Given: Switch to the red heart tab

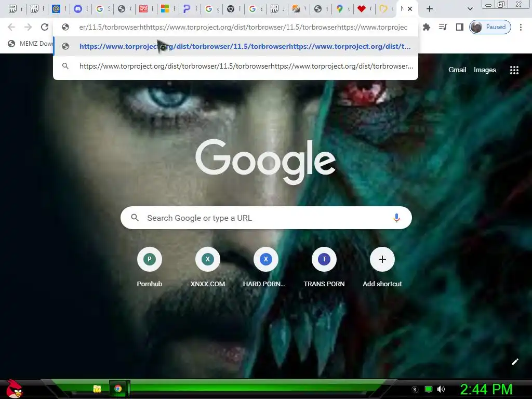Looking at the screenshot, I should pyautogui.click(x=362, y=9).
